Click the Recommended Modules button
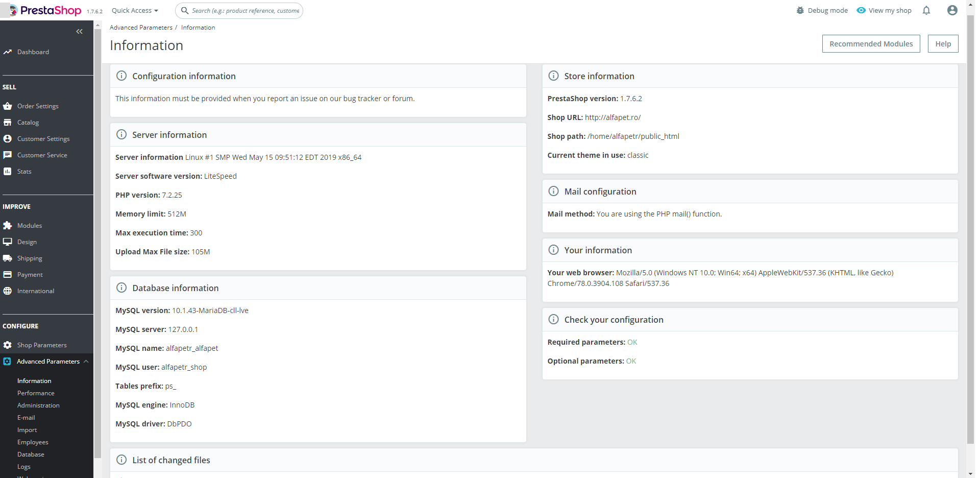The width and height of the screenshot is (980, 478). point(871,44)
